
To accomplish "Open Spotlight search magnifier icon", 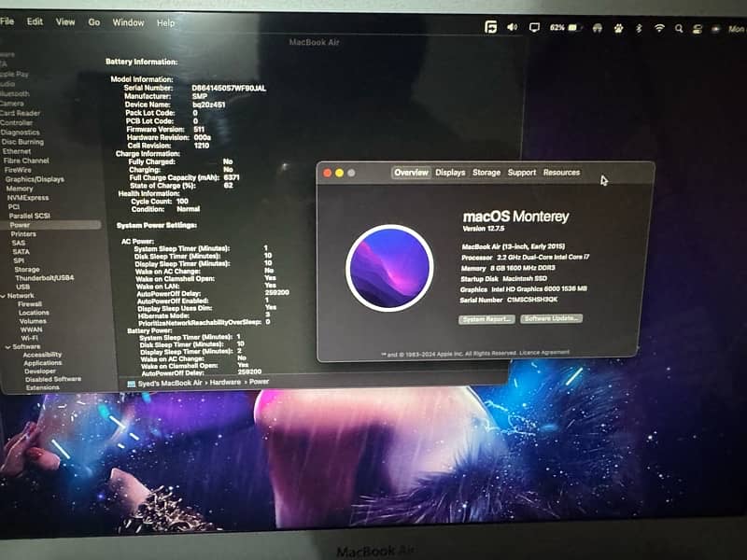I will click(x=681, y=29).
